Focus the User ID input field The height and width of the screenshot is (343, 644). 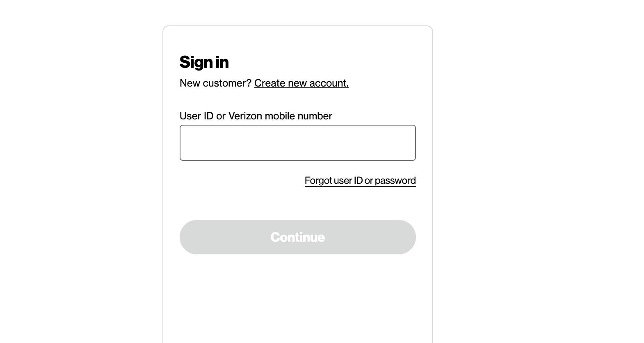(297, 143)
